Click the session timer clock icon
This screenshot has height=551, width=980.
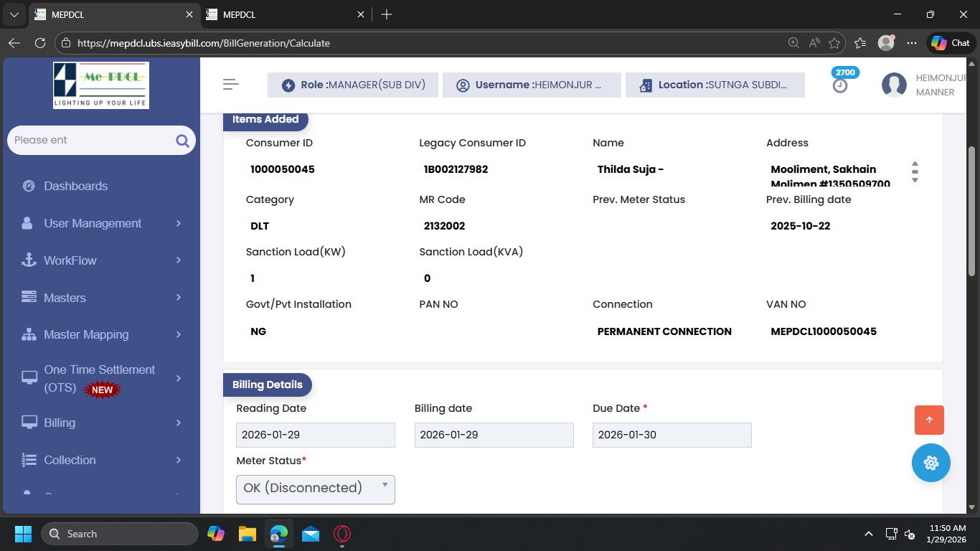(x=840, y=86)
